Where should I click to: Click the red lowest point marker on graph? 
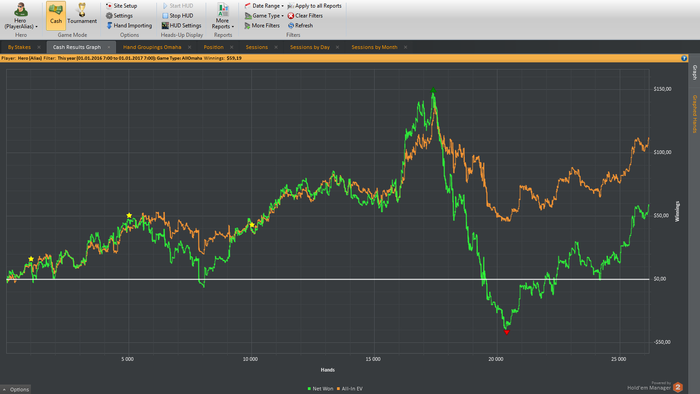(506, 332)
